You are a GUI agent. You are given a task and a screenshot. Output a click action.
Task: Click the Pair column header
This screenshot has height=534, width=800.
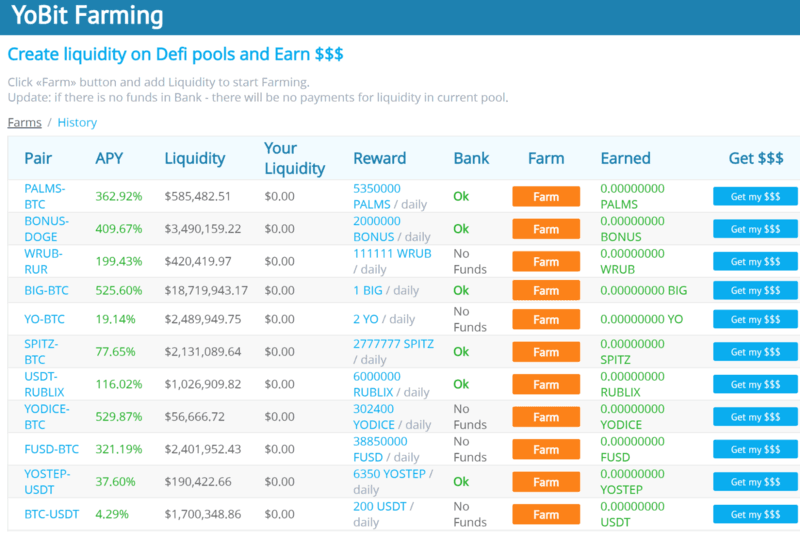38,158
